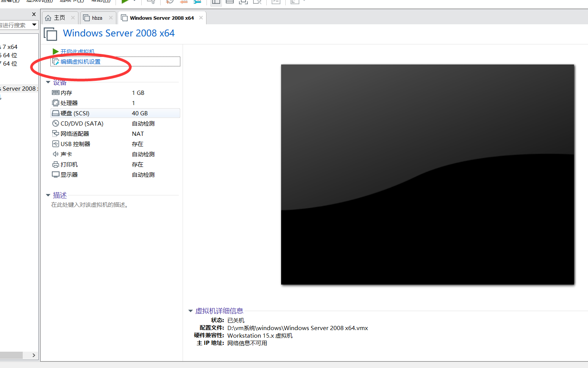Click the 存在 value for 打印机
Screen dimensions: 588x368
[x=138, y=164]
